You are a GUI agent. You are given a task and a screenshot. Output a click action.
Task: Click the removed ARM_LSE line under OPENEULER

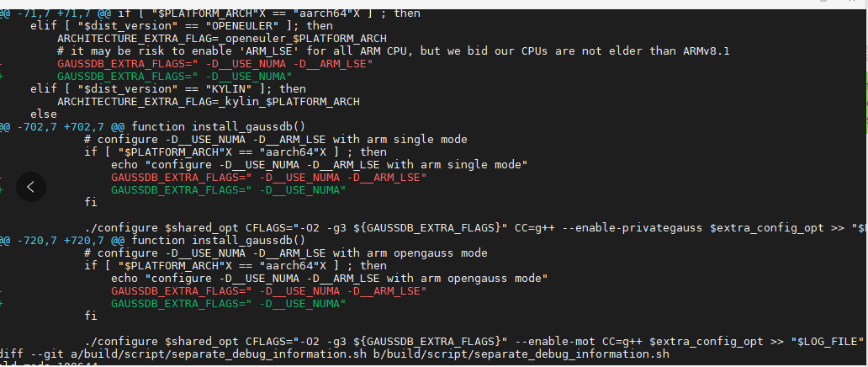[214, 64]
